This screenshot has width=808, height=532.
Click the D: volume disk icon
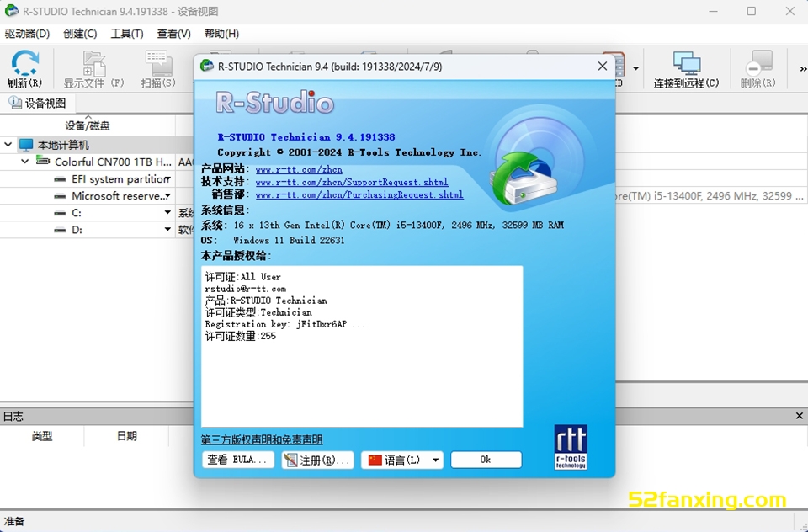pos(61,230)
